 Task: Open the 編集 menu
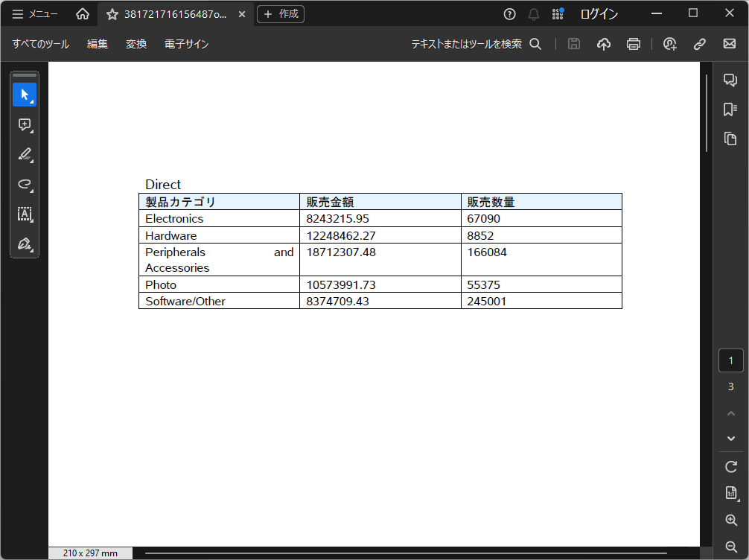pyautogui.click(x=98, y=44)
